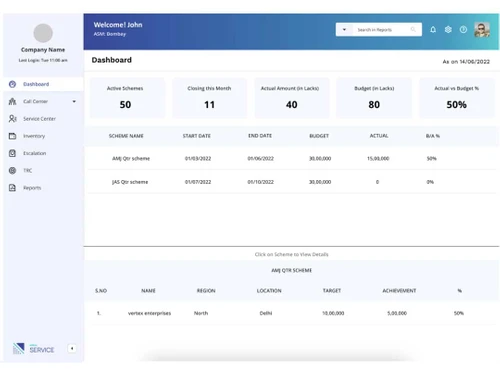Open Escalation menu item
The image size is (500, 375).
point(43,153)
